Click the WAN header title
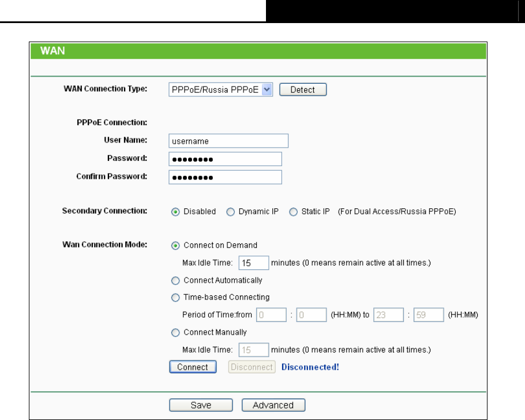525x420 pixels. point(52,51)
